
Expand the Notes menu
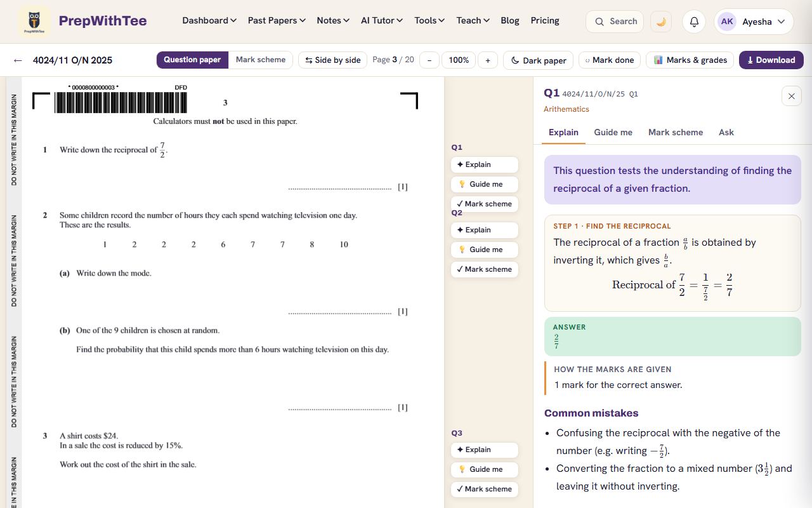(333, 20)
